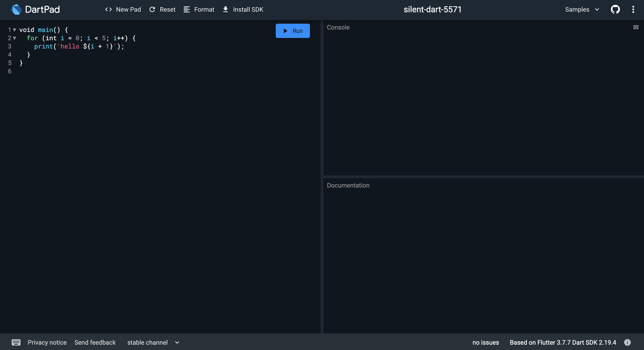Expand the stable channel dropdown
This screenshot has height=350, width=644.
pos(177,343)
